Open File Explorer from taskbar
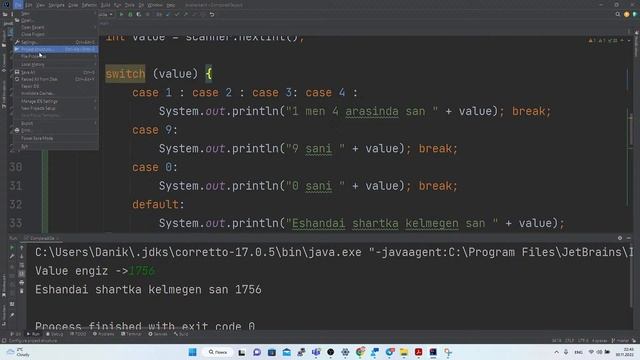The image size is (640, 360). (x=404, y=352)
